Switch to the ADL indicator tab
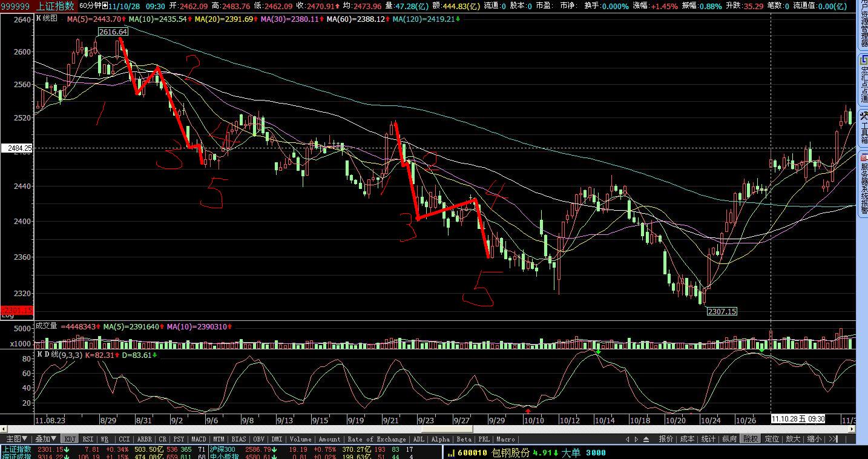Screen dimensions: 868x459 point(418,439)
